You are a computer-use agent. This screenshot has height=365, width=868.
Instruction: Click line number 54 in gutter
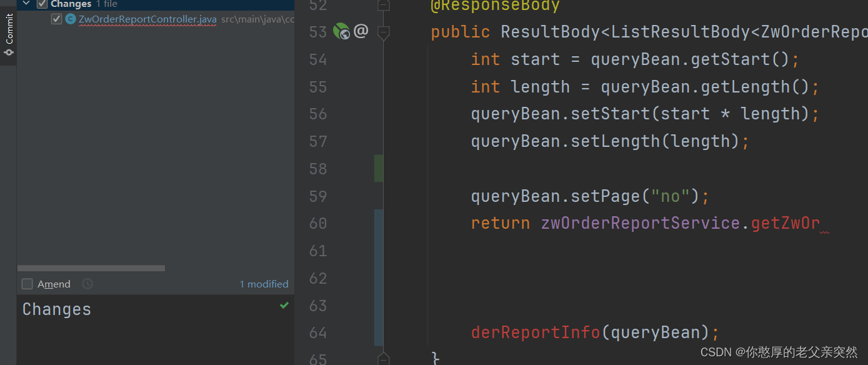tap(318, 59)
